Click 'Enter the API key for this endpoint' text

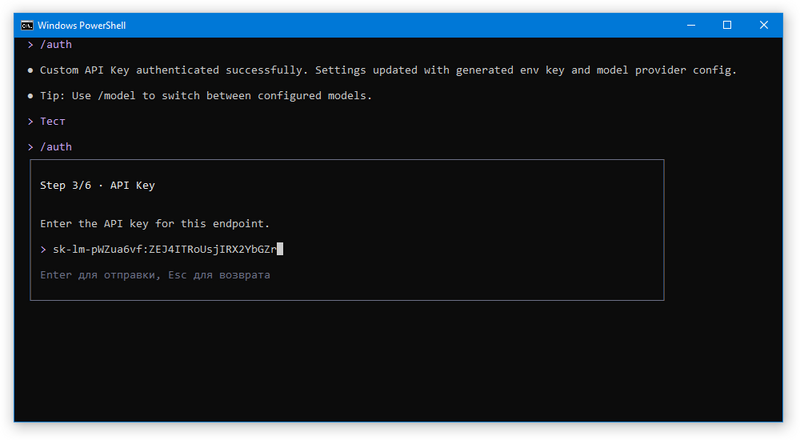pyautogui.click(x=155, y=224)
